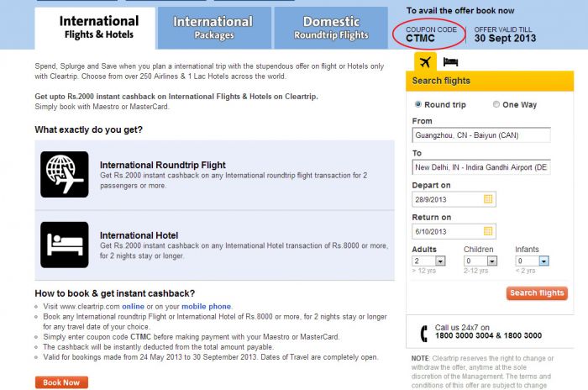Click the To field with New Delhi

coord(481,167)
